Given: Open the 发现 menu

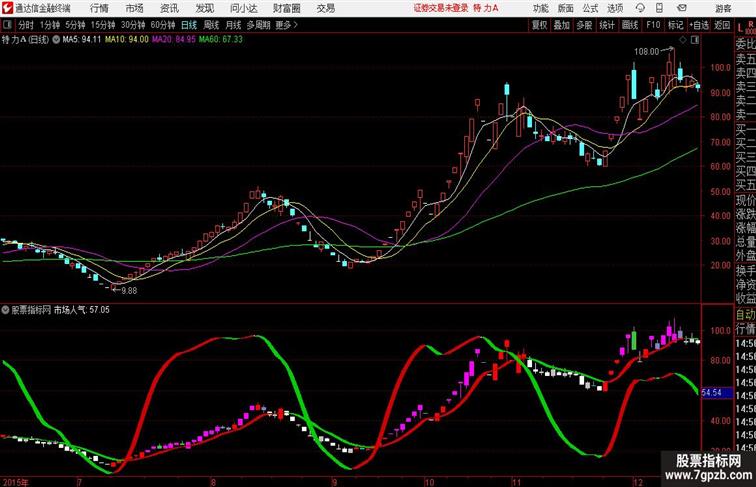Looking at the screenshot, I should tap(204, 8).
